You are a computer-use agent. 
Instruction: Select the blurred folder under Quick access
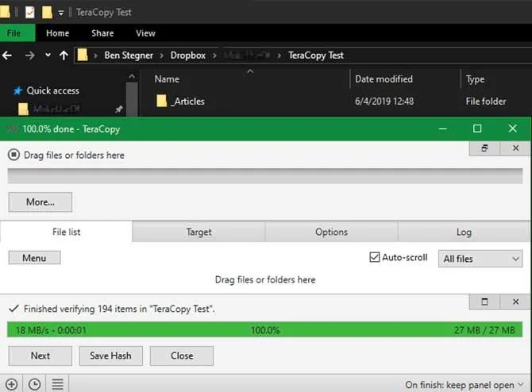[x=56, y=109]
